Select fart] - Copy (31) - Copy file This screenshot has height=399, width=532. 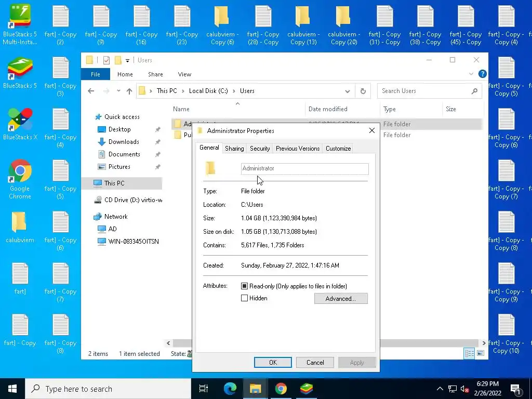point(384,24)
